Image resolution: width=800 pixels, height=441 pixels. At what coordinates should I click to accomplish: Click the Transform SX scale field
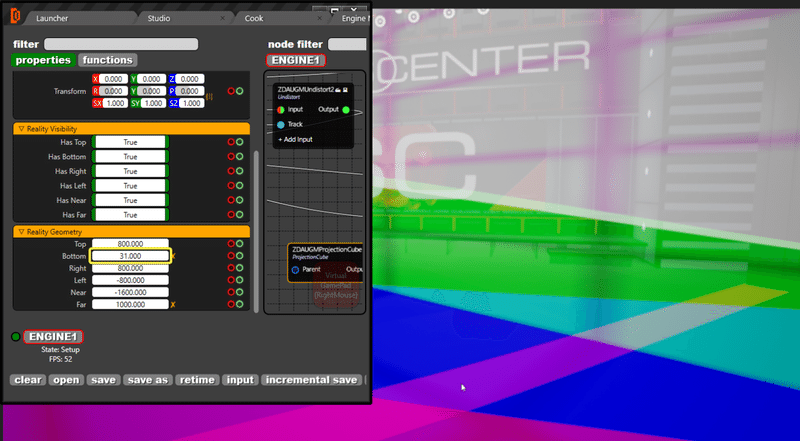tap(115, 103)
